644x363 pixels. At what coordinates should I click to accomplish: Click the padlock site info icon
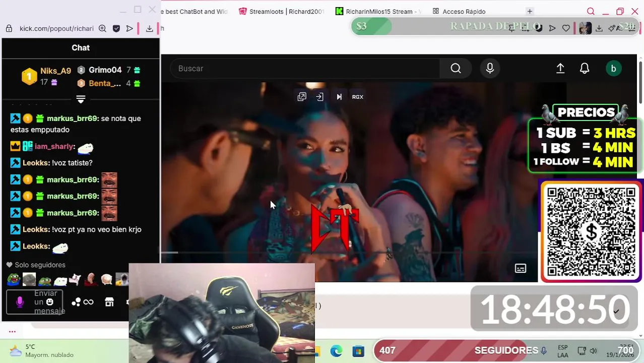click(9, 29)
